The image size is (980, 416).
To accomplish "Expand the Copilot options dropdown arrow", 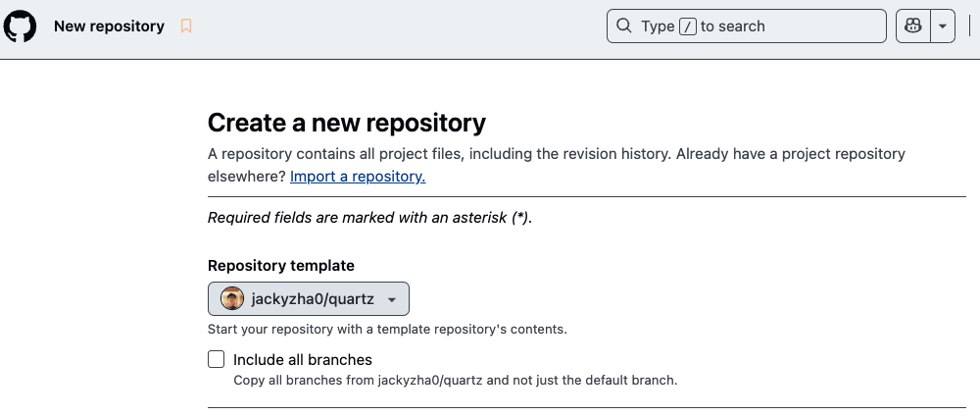I will coord(943,26).
